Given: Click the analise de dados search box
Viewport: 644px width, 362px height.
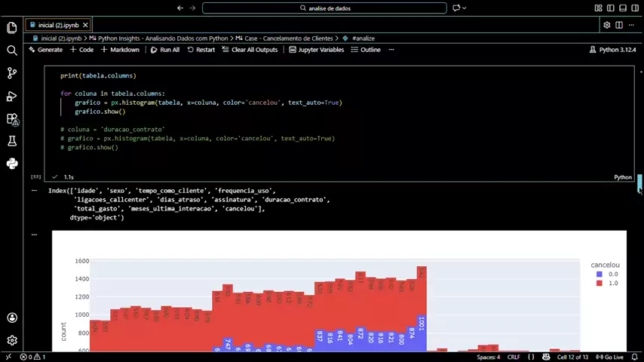Looking at the screenshot, I should pos(324,8).
